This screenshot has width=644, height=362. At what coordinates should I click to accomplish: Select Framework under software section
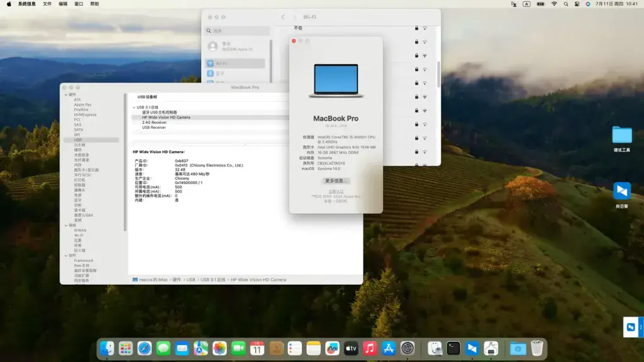(84, 261)
